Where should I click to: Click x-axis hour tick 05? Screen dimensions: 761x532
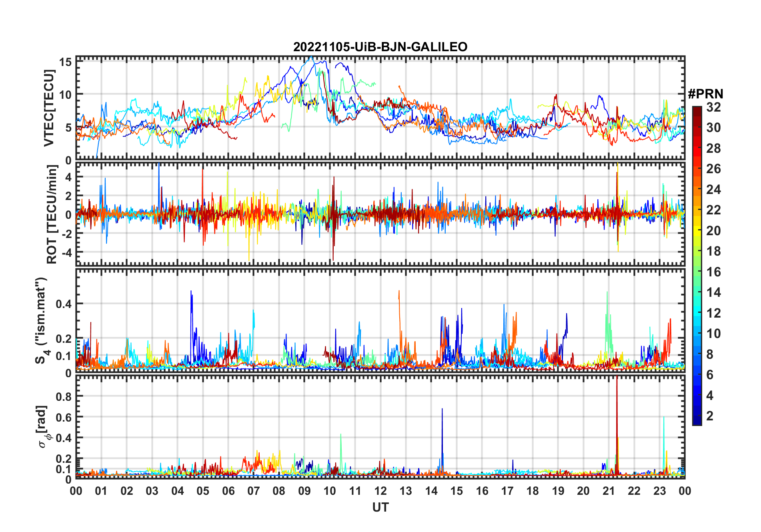point(203,491)
